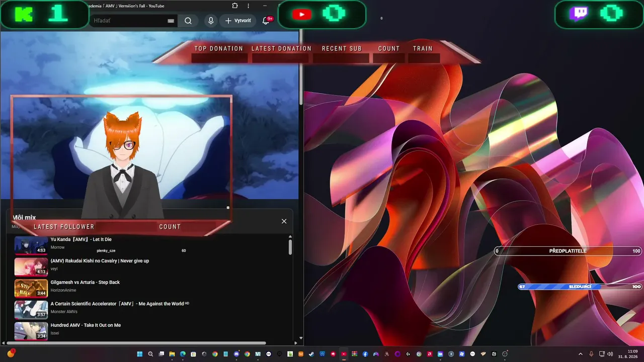Open the weather widget on the taskbar
Viewport: 644px width, 362px height.
11,353
